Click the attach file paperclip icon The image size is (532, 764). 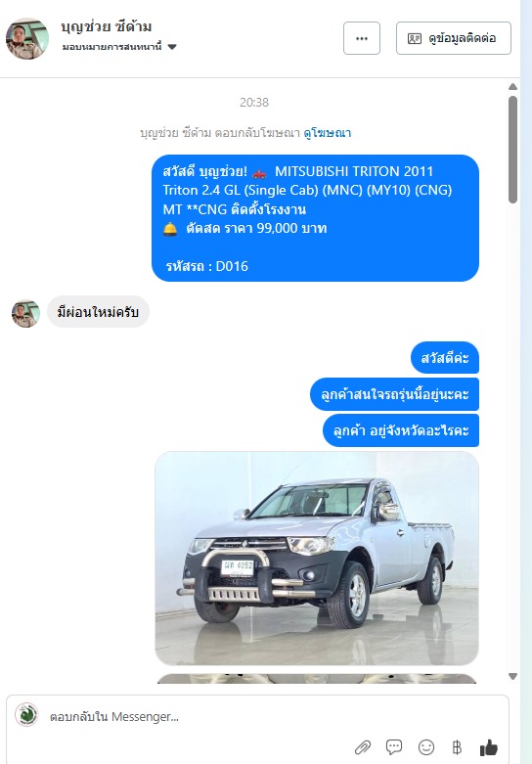tap(363, 747)
